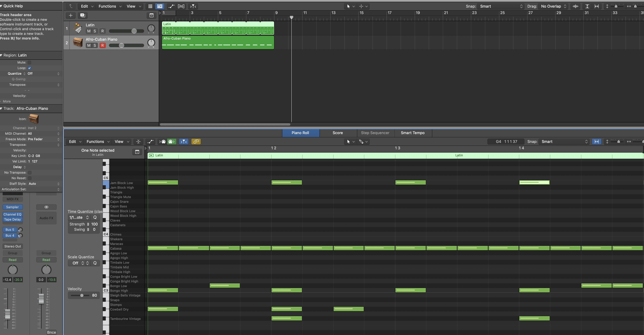This screenshot has width=644, height=335.
Task: Toggle the MIDI out palette icon
Action: pyautogui.click(x=171, y=141)
